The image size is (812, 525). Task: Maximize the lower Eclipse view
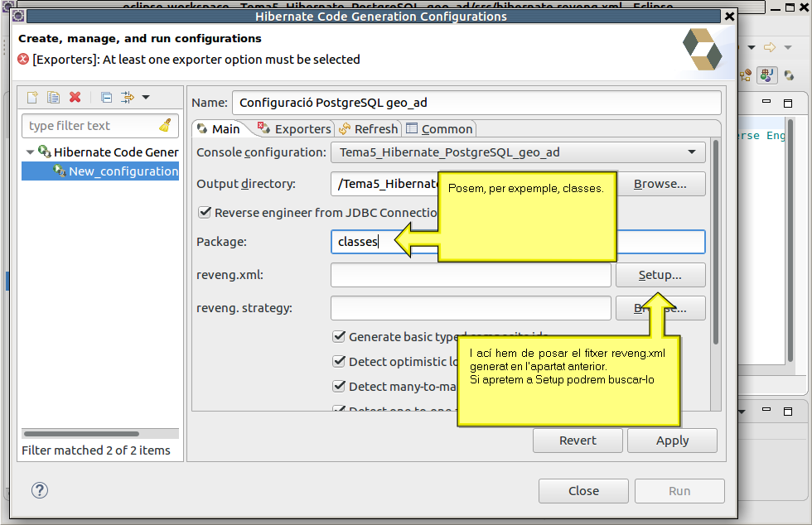click(x=788, y=411)
